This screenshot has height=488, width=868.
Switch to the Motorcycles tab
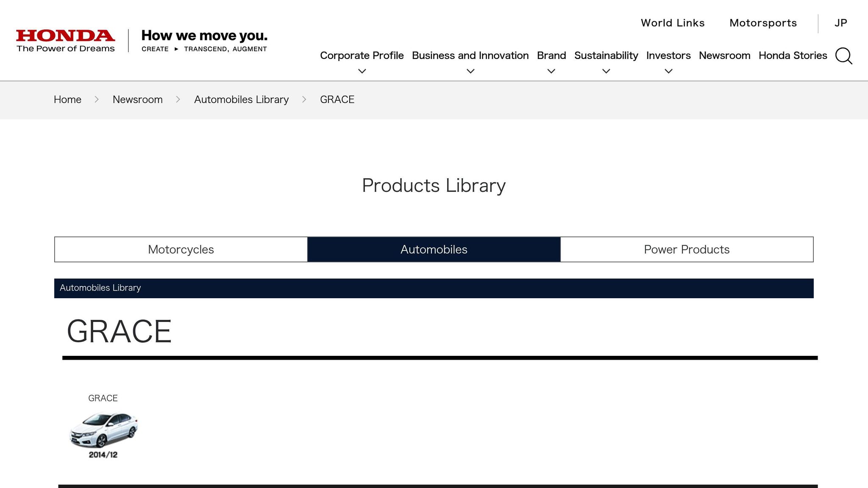click(x=181, y=250)
